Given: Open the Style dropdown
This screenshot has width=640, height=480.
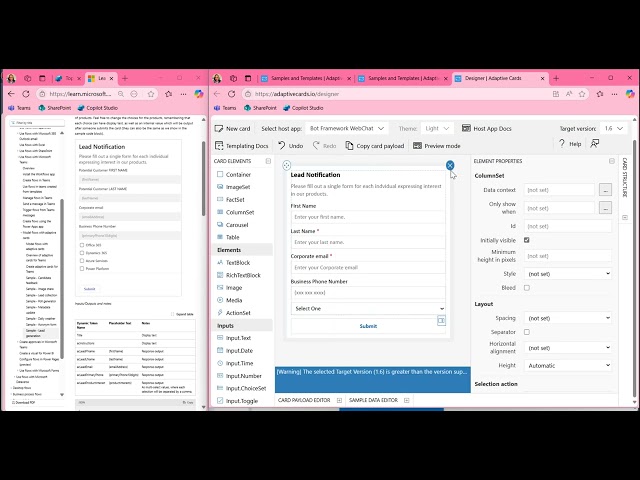Looking at the screenshot, I should point(568,274).
